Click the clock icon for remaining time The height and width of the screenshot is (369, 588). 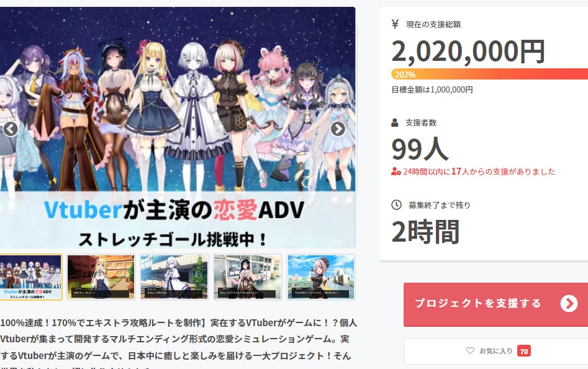[x=396, y=205]
